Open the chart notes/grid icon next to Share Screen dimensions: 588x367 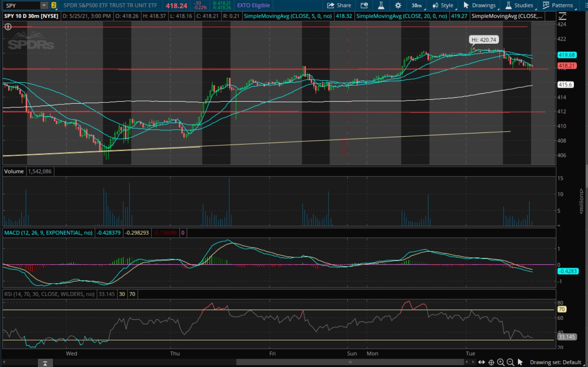click(x=364, y=5)
